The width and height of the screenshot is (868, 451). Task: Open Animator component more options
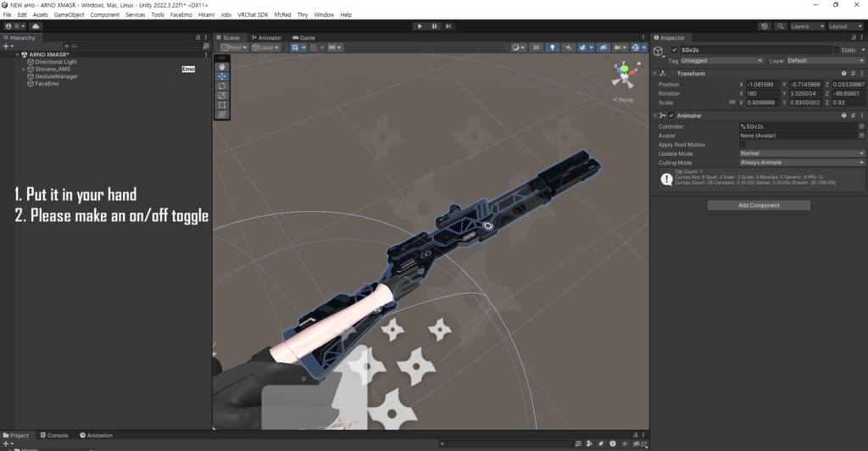[862, 115]
